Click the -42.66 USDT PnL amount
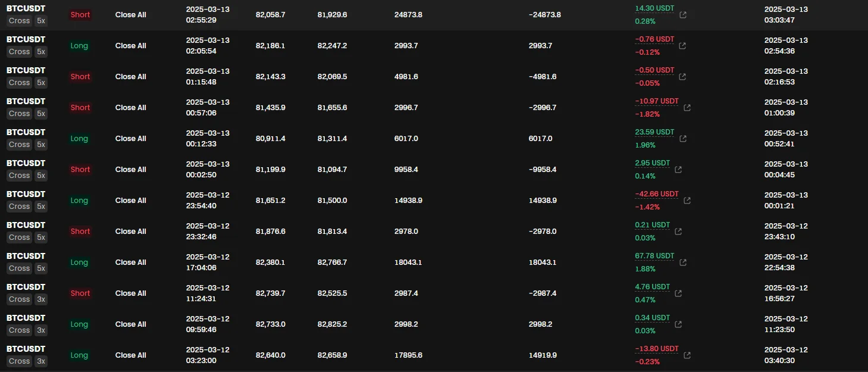The width and height of the screenshot is (868, 372). (656, 195)
